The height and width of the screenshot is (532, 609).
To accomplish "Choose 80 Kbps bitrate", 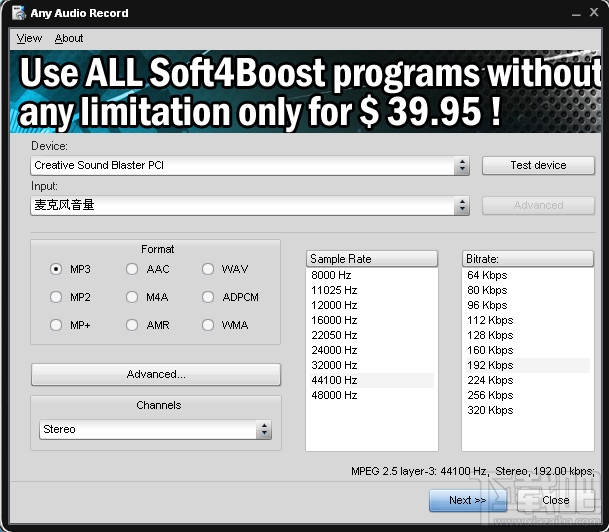I will pos(528,290).
